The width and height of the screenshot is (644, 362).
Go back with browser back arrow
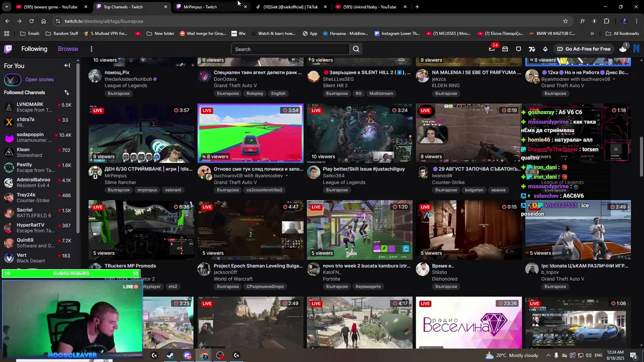[7, 21]
